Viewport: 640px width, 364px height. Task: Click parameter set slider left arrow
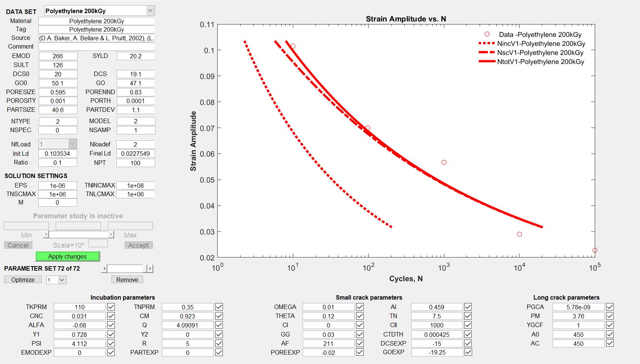[x=104, y=268]
